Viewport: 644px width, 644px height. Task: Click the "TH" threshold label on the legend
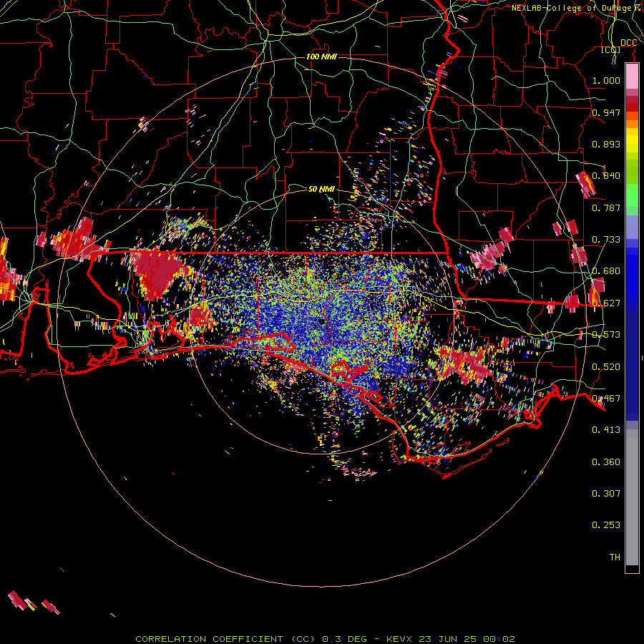click(x=615, y=557)
